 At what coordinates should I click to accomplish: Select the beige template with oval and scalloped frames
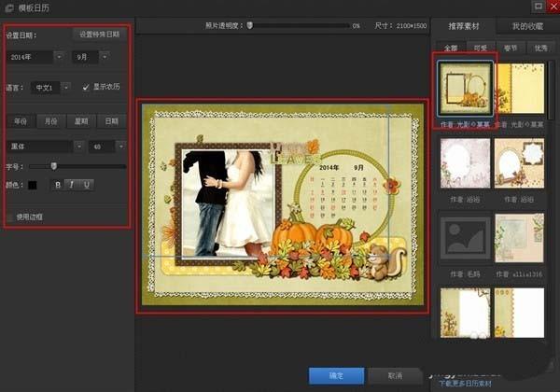coord(520,163)
